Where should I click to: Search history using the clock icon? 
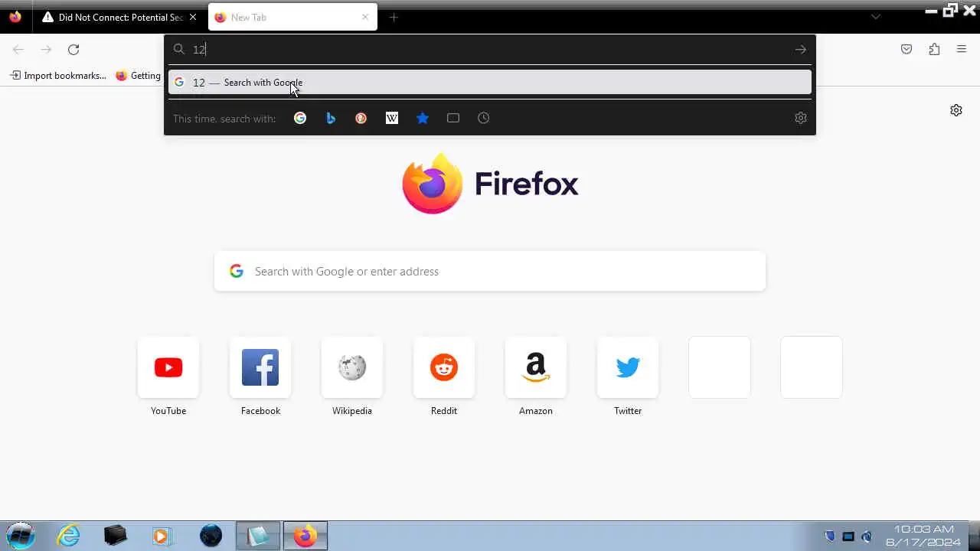pyautogui.click(x=484, y=118)
